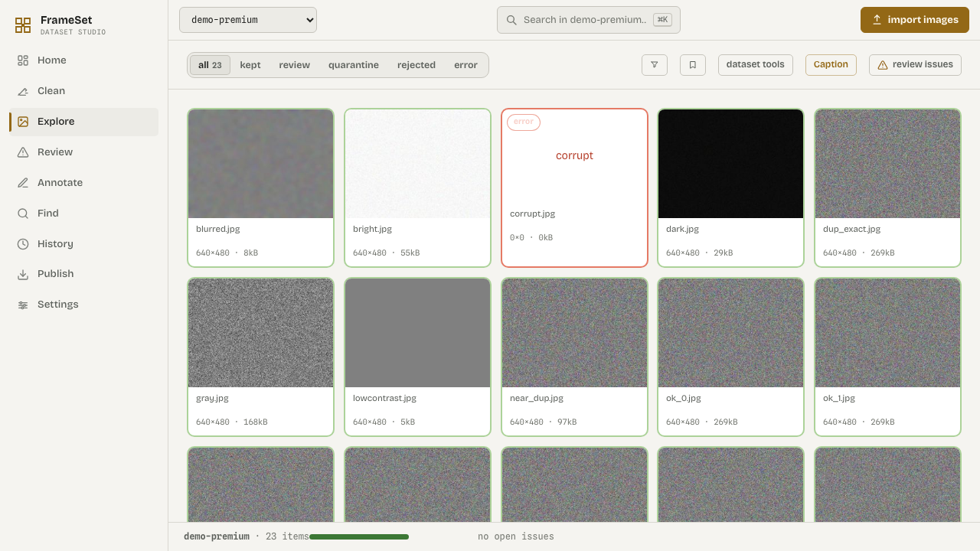This screenshot has width=980, height=551.
Task: Click the 'demo-premium · 23 items' status text
Action: coord(247,537)
